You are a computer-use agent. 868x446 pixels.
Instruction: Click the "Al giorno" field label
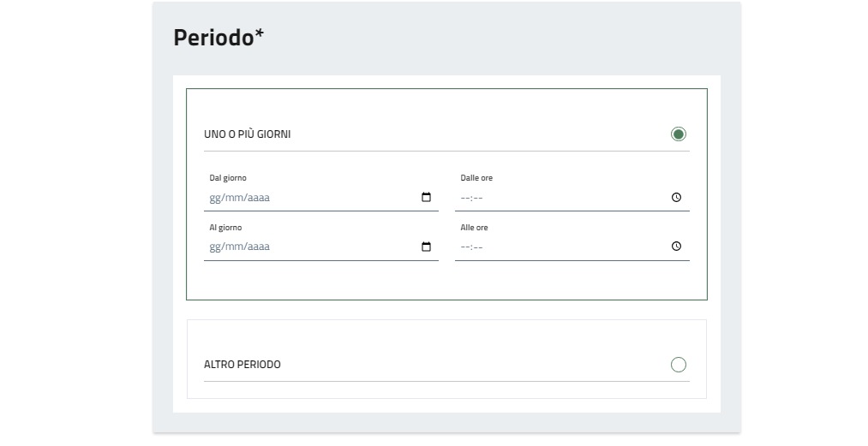coord(225,228)
